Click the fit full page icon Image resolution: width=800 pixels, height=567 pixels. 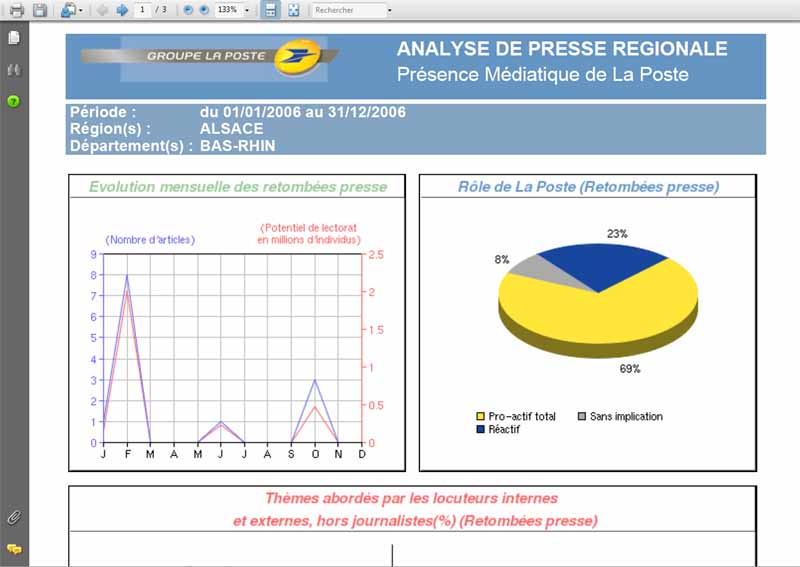[x=293, y=10]
